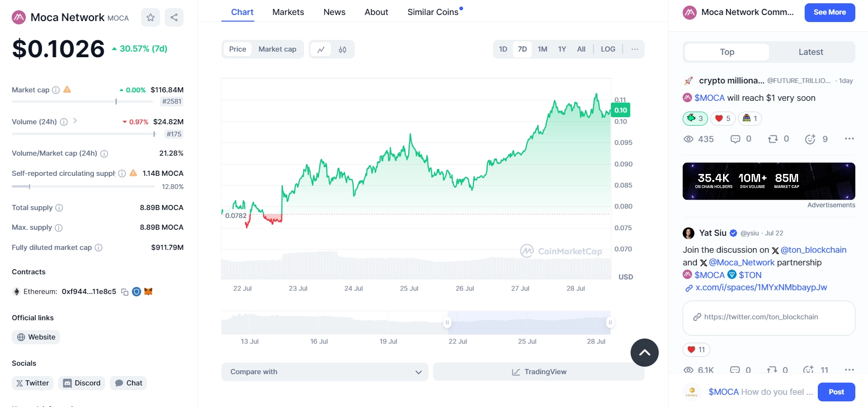Click the Post button
868x407 pixels.
pyautogui.click(x=836, y=392)
